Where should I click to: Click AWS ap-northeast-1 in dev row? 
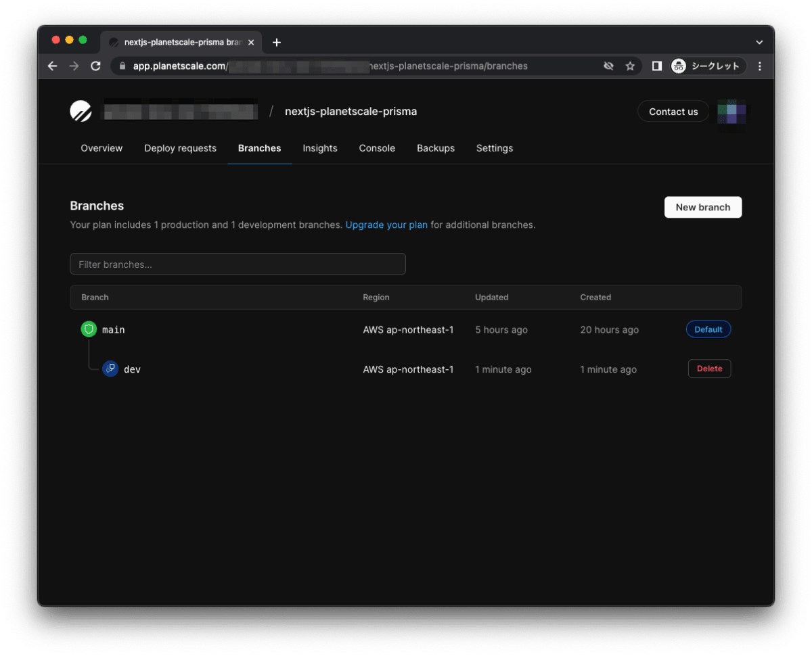point(408,369)
